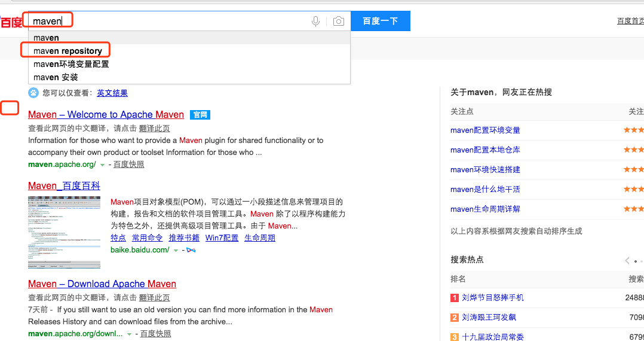Open the 生命周期 sublink
The height and width of the screenshot is (341, 644).
[x=260, y=238]
